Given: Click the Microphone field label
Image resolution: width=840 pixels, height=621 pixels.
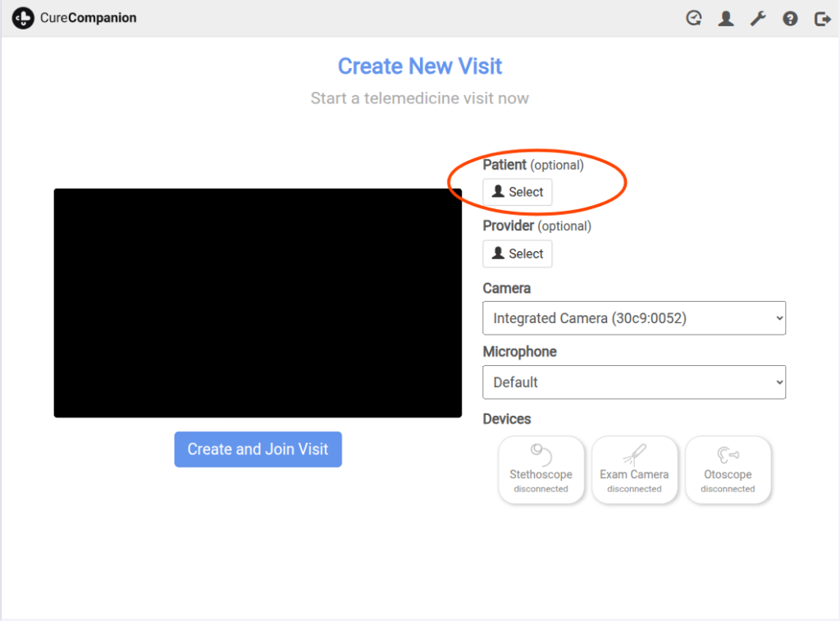Looking at the screenshot, I should tap(519, 352).
